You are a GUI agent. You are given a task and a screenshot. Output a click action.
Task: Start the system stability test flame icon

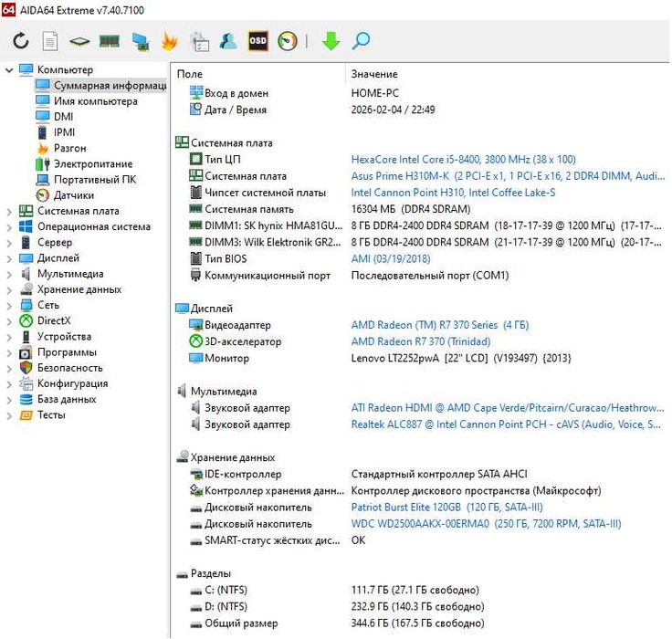tap(170, 41)
